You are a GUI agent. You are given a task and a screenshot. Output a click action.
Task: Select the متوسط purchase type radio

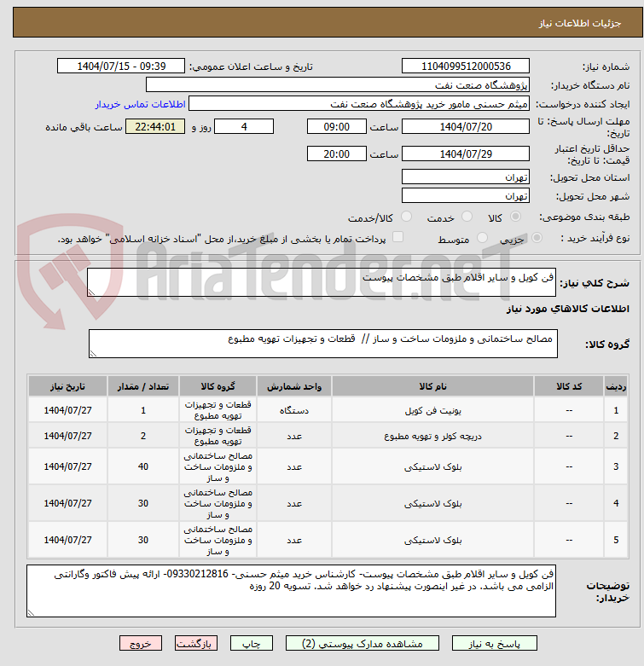(x=482, y=237)
